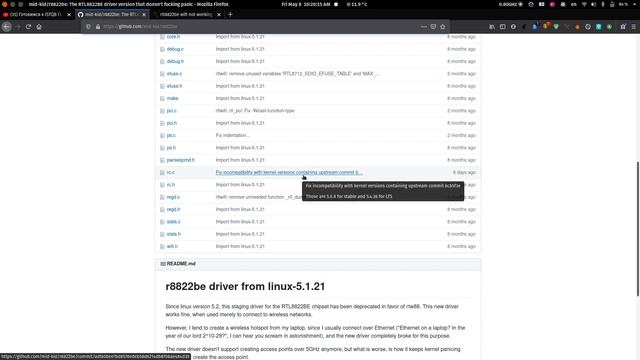Open the wifi.h file
Image resolution: width=640 pixels, height=360 pixels.
pos(172,247)
